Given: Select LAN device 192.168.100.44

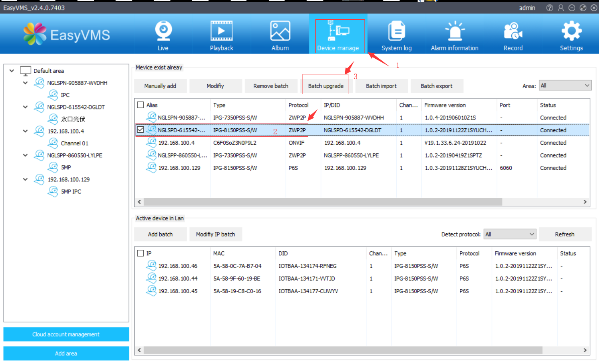Looking at the screenshot, I should coord(362,278).
